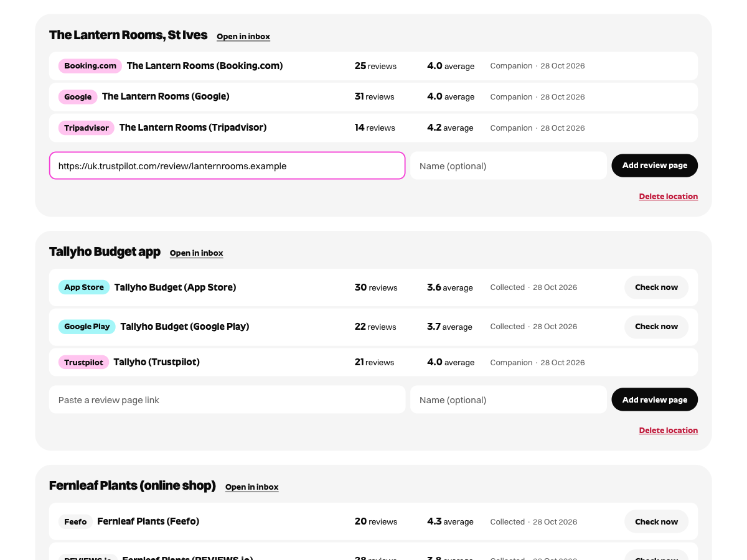The height and width of the screenshot is (560, 747).
Task: Click the '4.2 average' rating
Action: 450,128
